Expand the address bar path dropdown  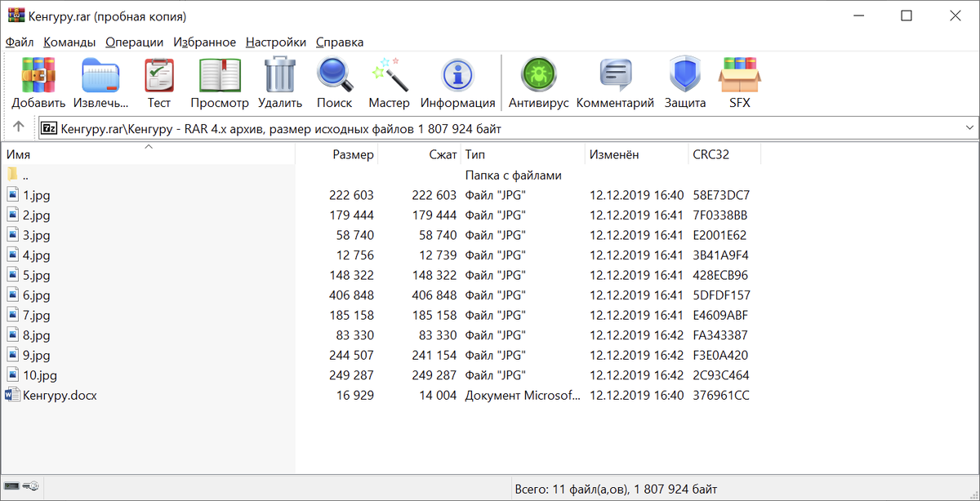969,128
